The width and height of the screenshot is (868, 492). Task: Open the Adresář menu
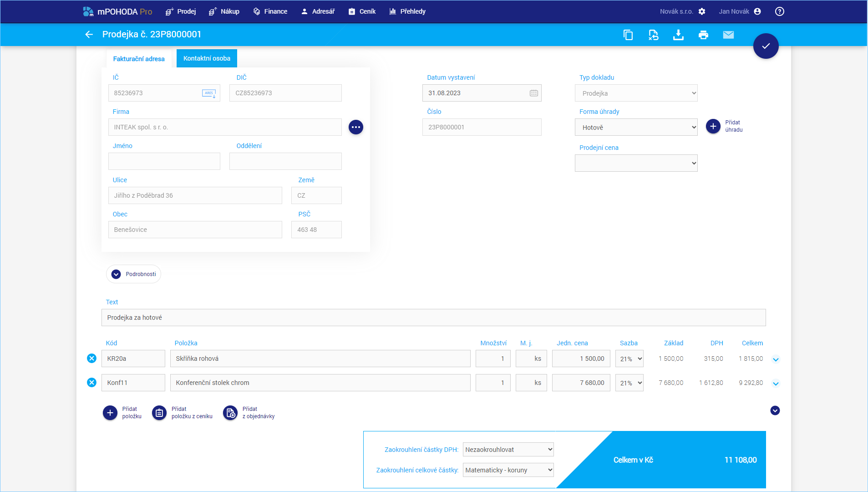click(318, 11)
